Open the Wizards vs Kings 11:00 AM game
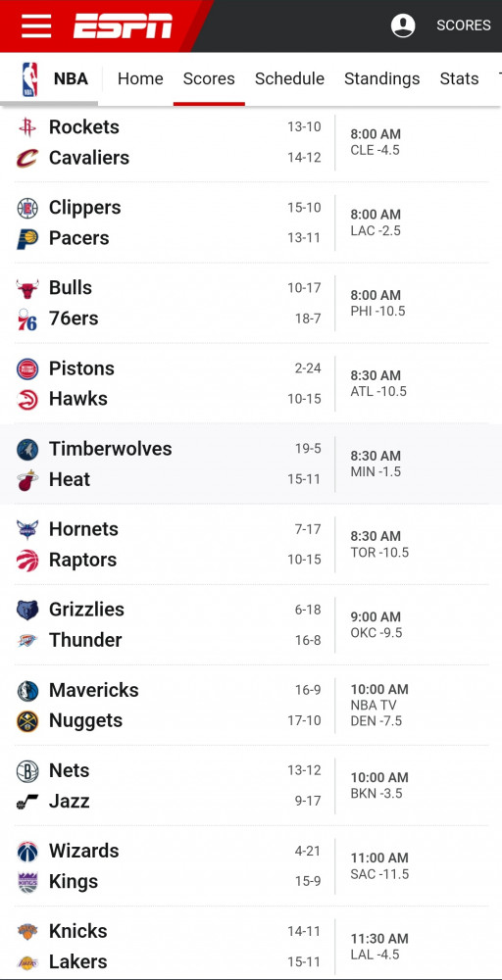 251,866
